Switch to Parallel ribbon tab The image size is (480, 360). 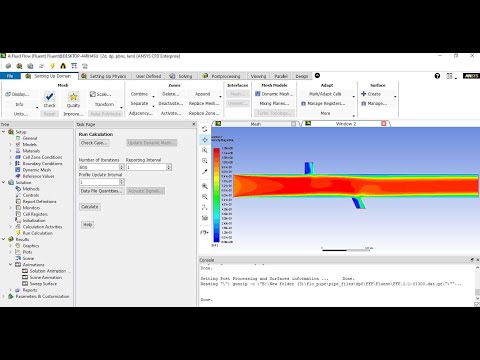click(x=281, y=76)
